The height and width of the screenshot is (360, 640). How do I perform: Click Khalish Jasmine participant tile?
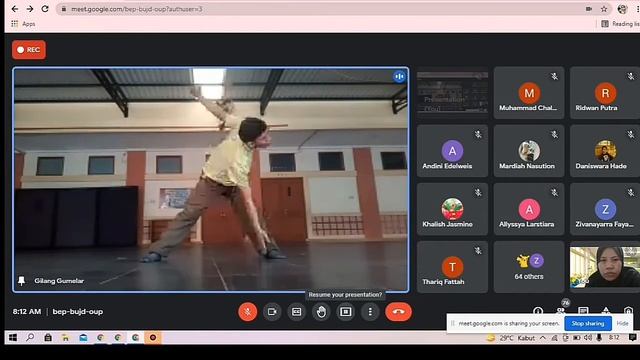[452, 209]
